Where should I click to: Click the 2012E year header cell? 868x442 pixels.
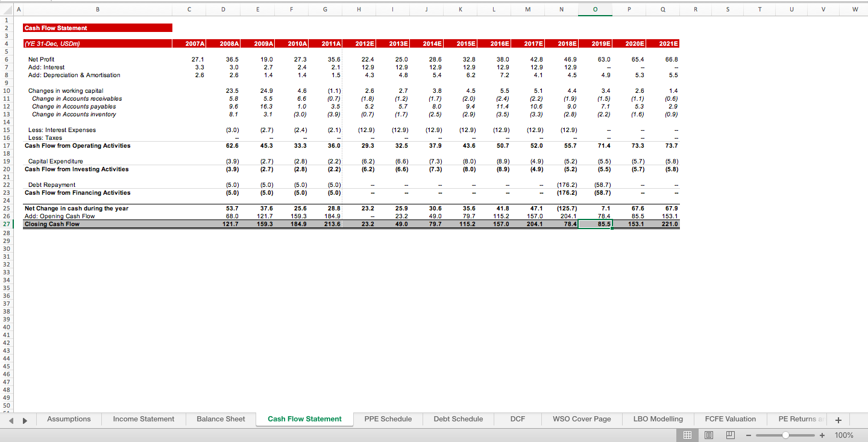pos(359,43)
